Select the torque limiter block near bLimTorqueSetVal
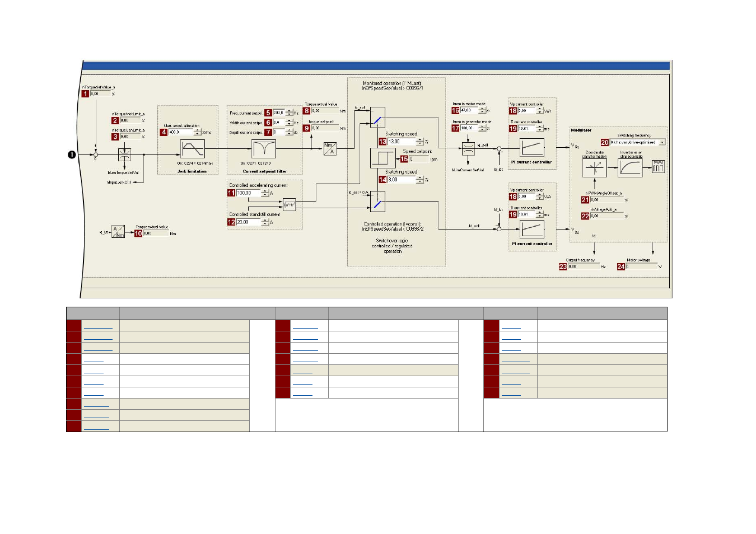This screenshot has width=756, height=534. 124,154
